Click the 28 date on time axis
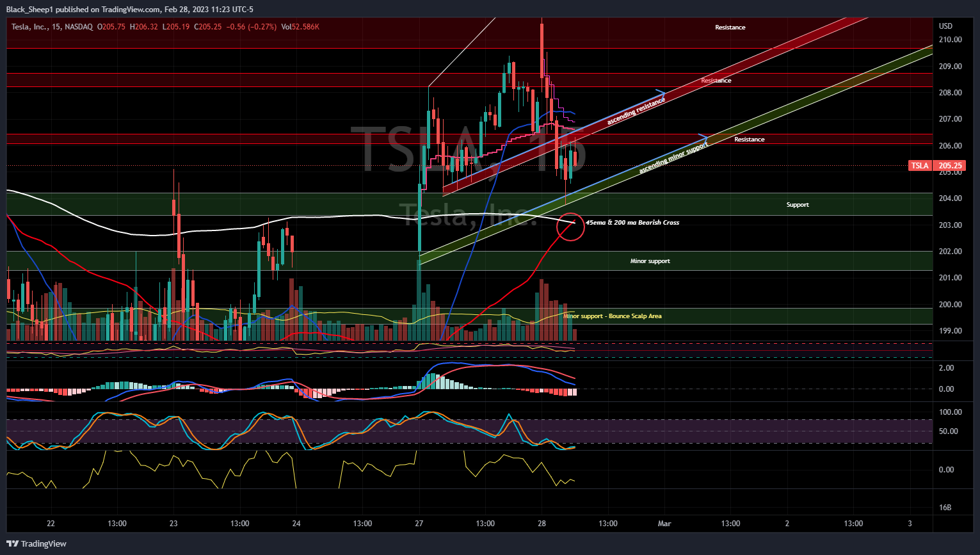The image size is (980, 555). (542, 524)
